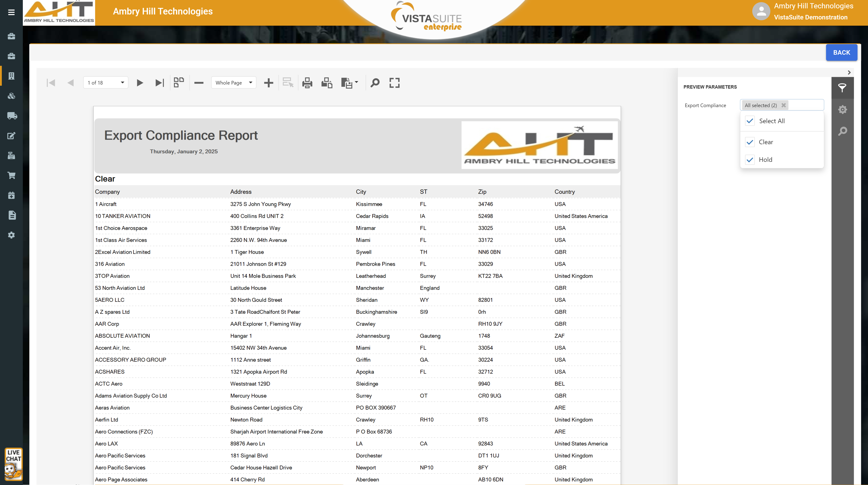Go to the last report page
Image resolution: width=868 pixels, height=485 pixels.
[159, 83]
